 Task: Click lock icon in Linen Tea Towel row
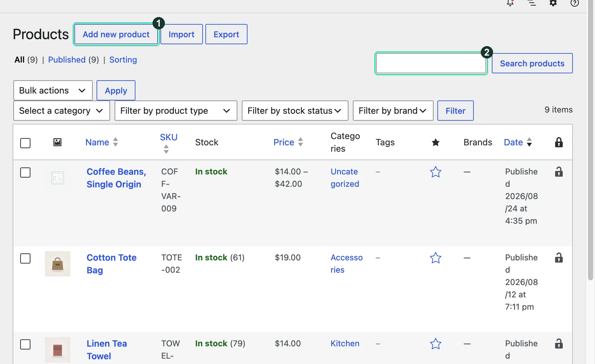tap(559, 344)
